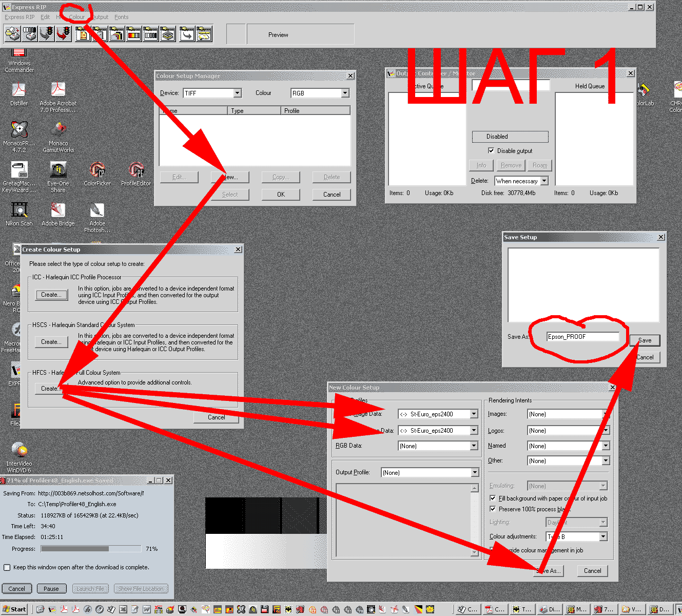
Task: Enable the Disable output checkbox
Action: point(492,150)
